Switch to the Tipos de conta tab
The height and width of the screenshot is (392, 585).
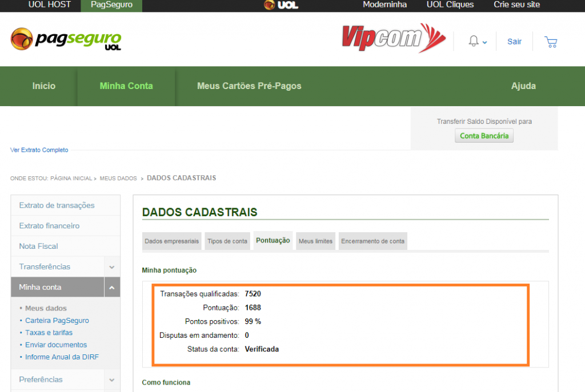click(x=227, y=241)
